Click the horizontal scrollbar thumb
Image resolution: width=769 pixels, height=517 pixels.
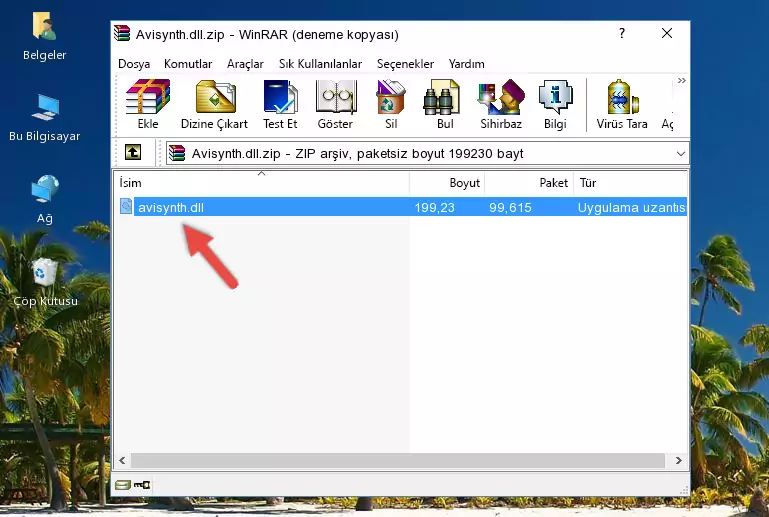point(398,460)
